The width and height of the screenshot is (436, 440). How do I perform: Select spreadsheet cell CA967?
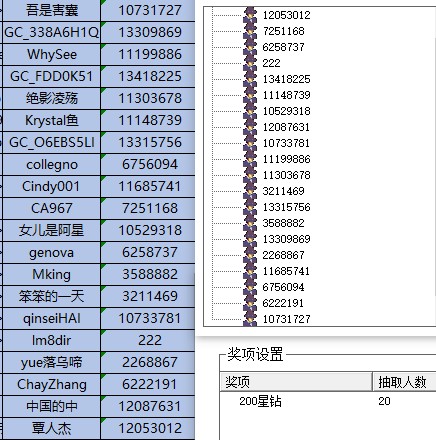(x=51, y=208)
